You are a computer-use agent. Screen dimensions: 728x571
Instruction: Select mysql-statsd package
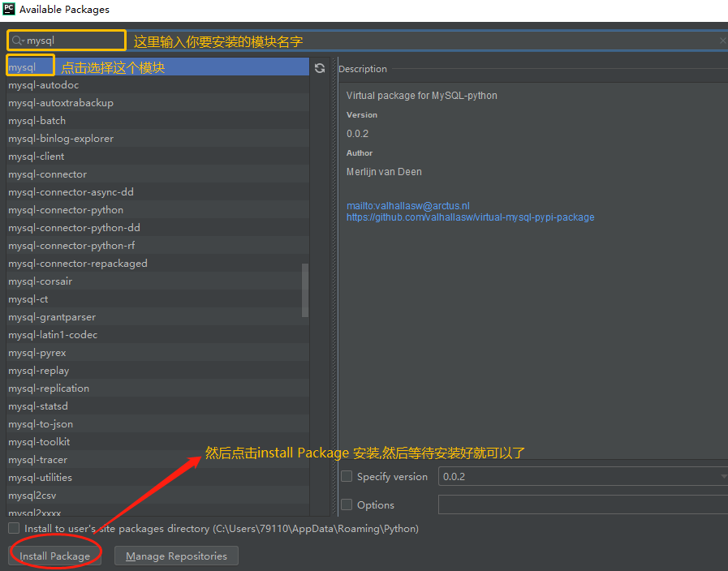(158, 406)
